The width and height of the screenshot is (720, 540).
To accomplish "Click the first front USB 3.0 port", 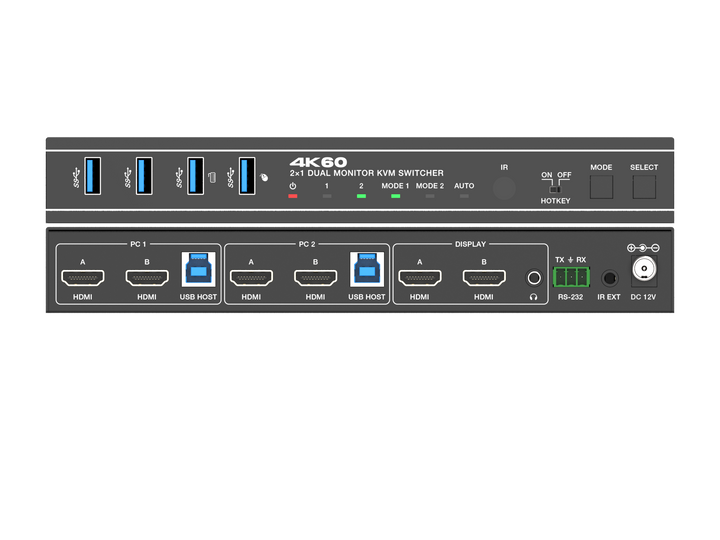I will [92, 176].
